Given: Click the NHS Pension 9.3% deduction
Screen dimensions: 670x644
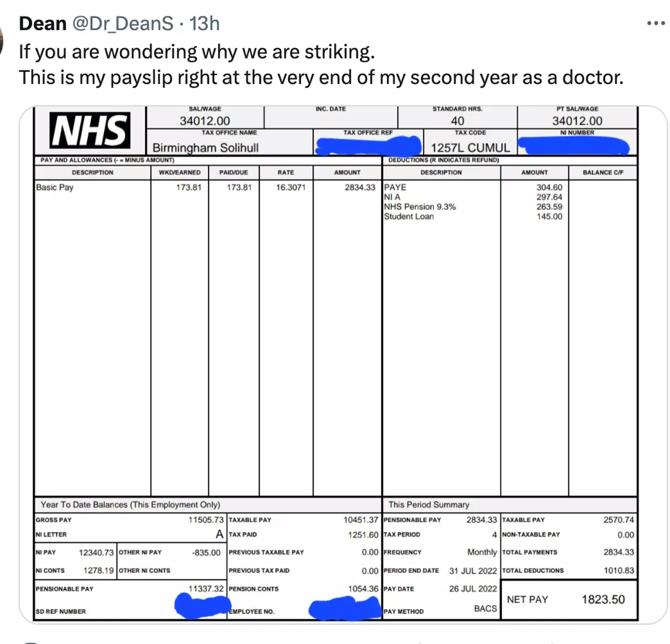Looking at the screenshot, I should pyautogui.click(x=420, y=206).
